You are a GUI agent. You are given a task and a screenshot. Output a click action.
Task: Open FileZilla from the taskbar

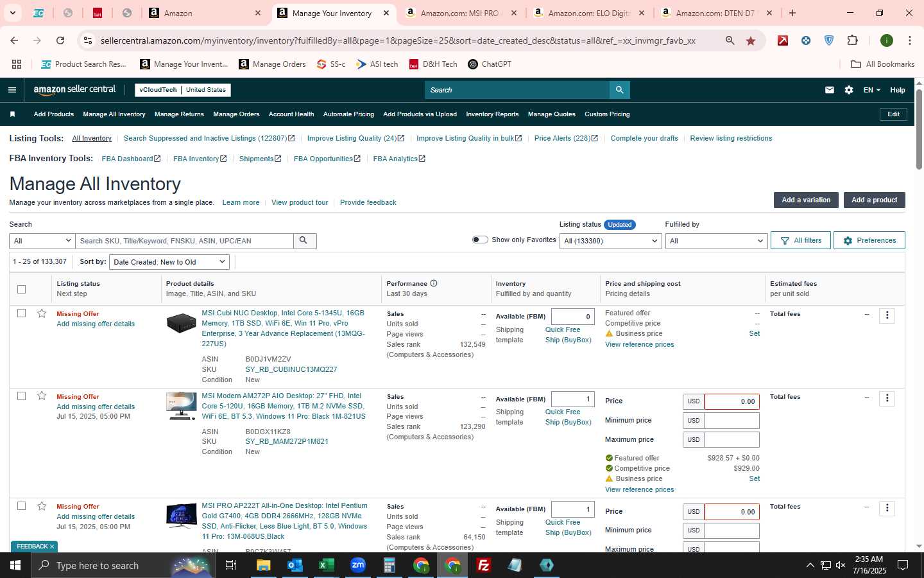click(x=484, y=565)
